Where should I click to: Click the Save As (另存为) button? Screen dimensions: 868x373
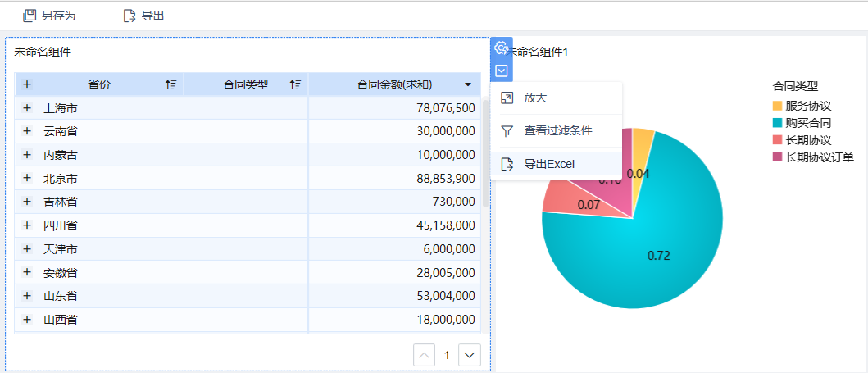(49, 16)
